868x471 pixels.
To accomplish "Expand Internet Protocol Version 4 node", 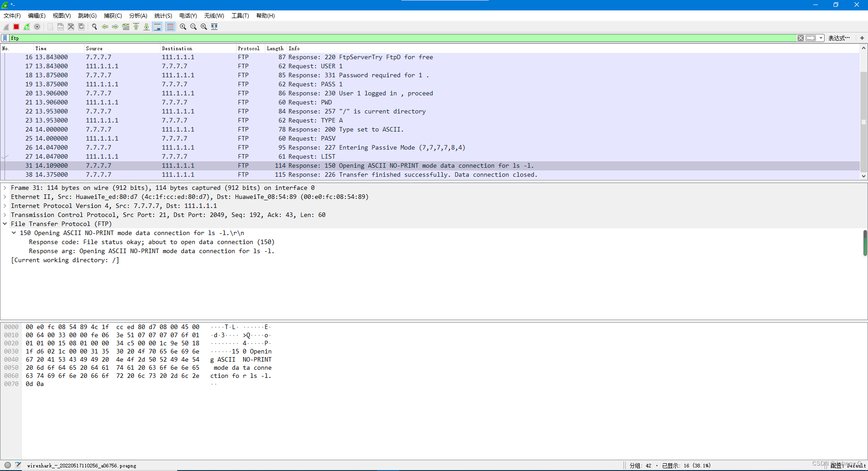I will tap(5, 206).
